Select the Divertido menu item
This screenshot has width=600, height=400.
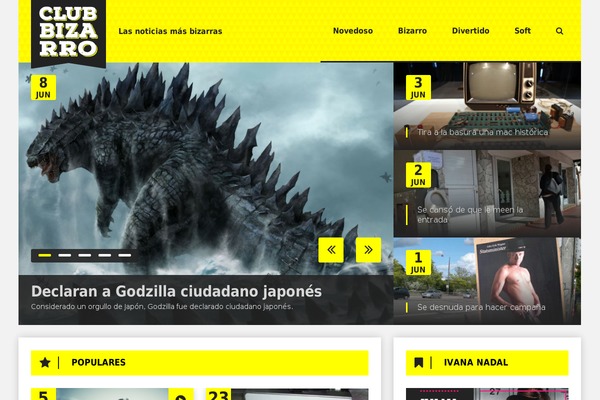(x=470, y=31)
